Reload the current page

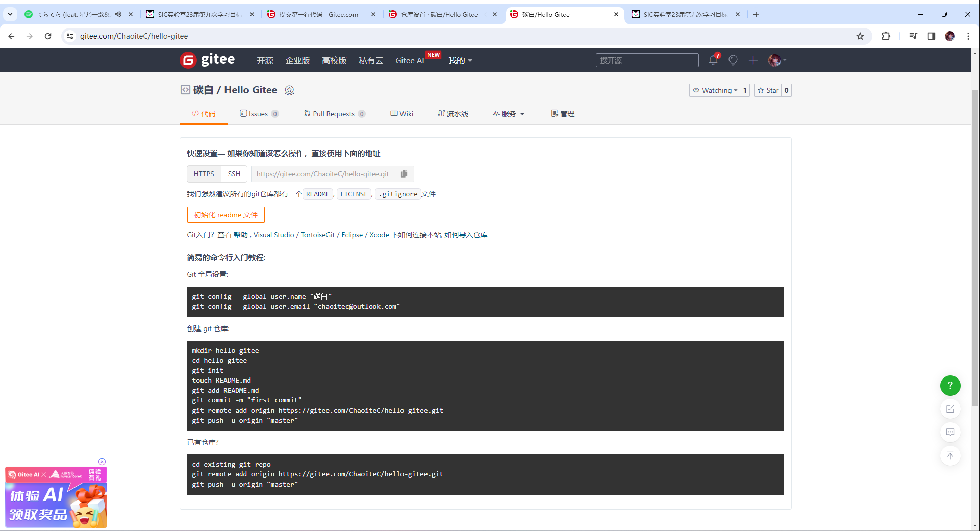pyautogui.click(x=48, y=36)
